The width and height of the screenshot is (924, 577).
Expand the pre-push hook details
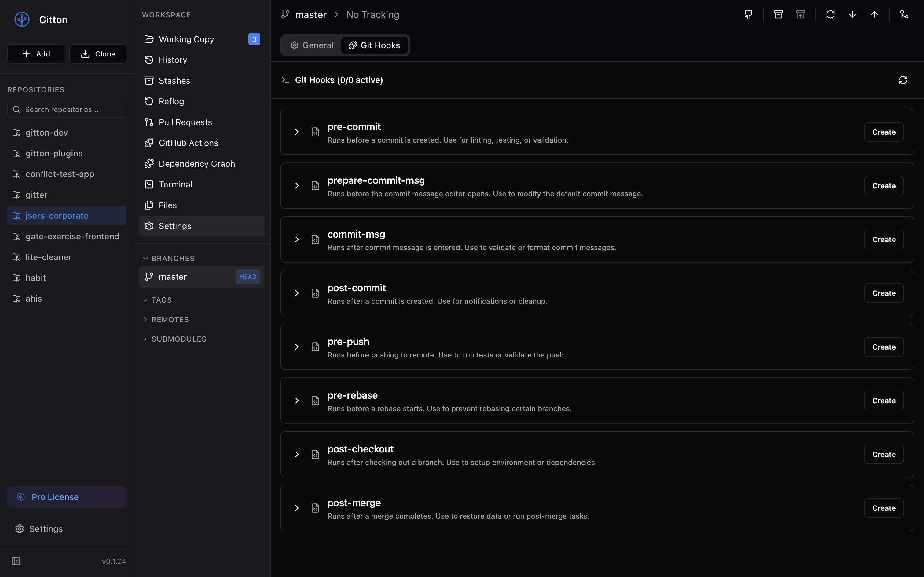pyautogui.click(x=297, y=347)
